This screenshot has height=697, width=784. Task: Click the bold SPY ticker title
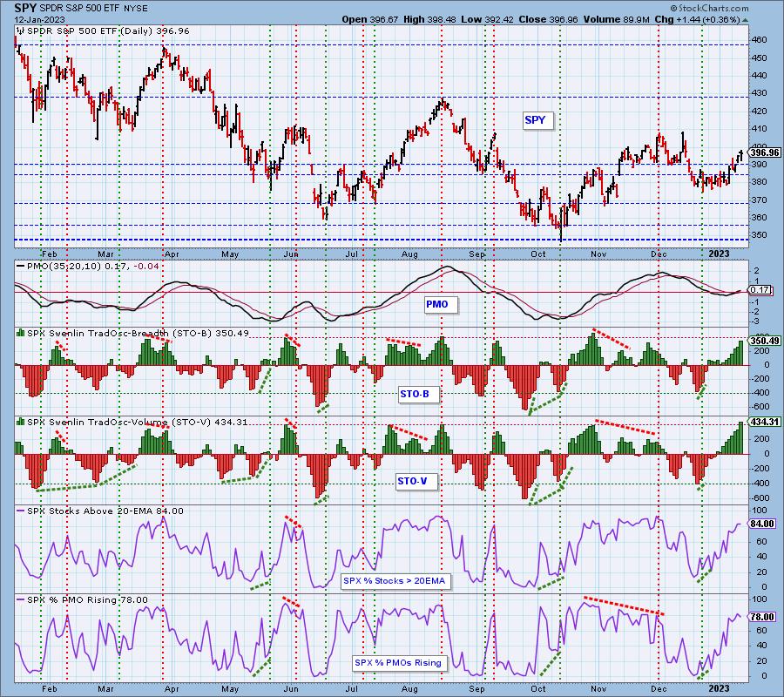[x=25, y=8]
